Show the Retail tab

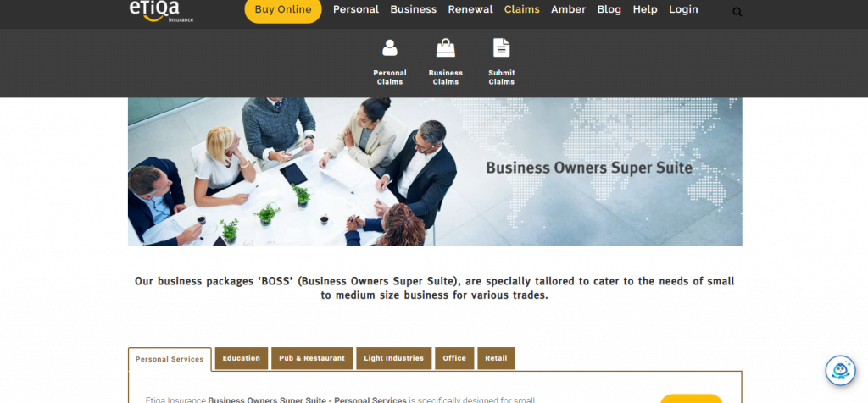click(x=496, y=358)
